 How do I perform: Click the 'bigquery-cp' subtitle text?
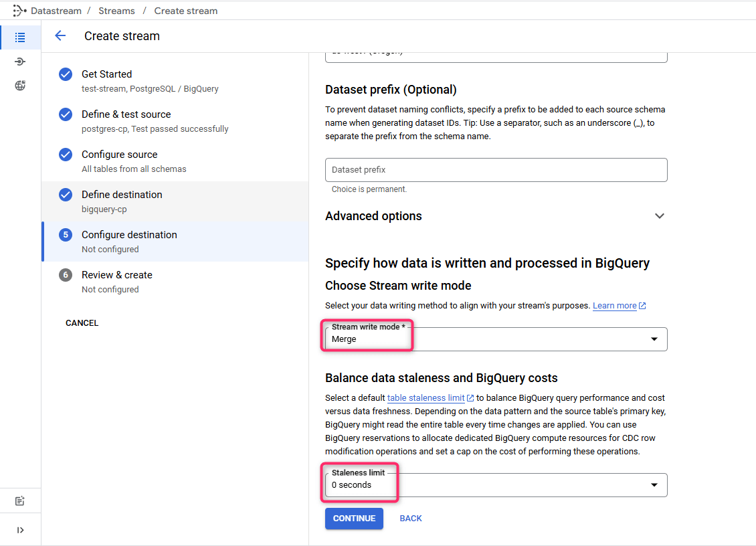coord(104,209)
